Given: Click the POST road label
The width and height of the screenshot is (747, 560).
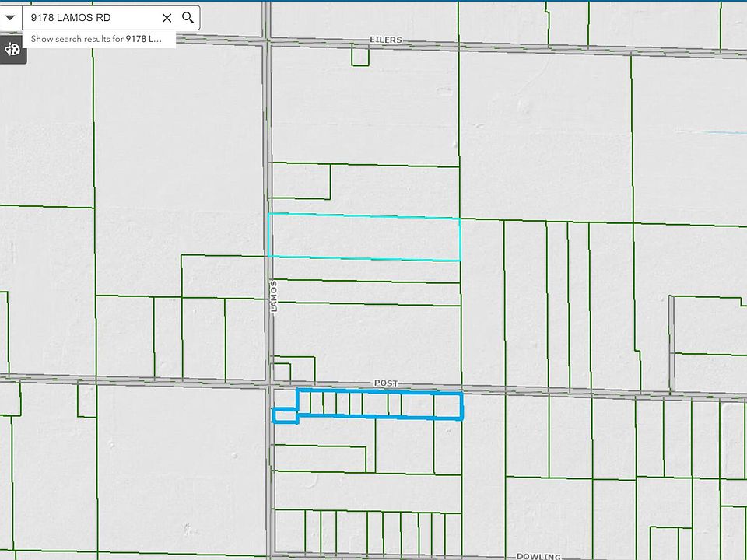Looking at the screenshot, I should (x=386, y=383).
